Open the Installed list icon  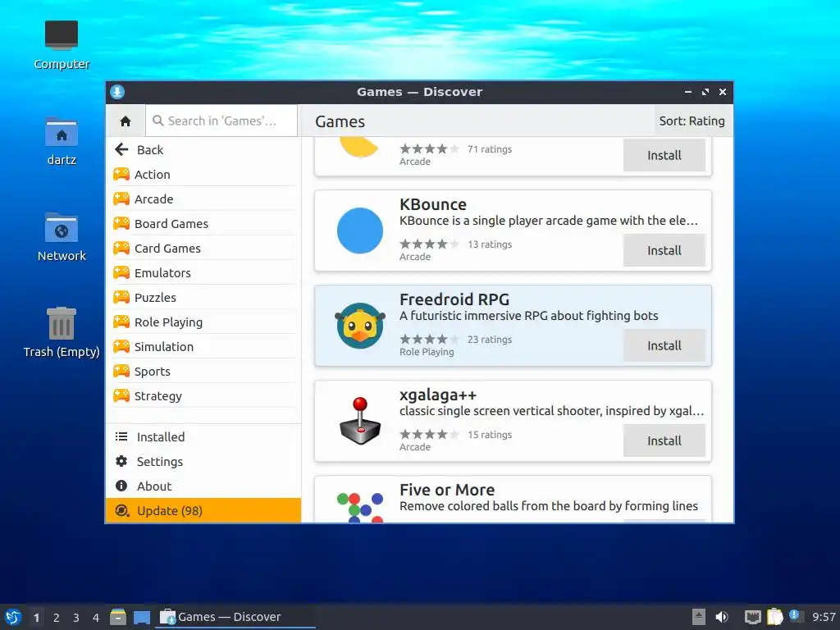point(121,436)
